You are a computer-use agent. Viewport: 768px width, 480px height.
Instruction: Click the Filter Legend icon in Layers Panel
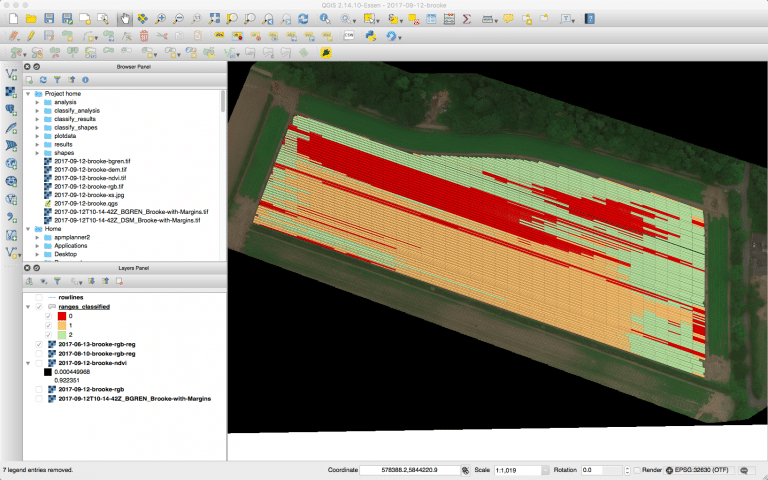[x=57, y=282]
